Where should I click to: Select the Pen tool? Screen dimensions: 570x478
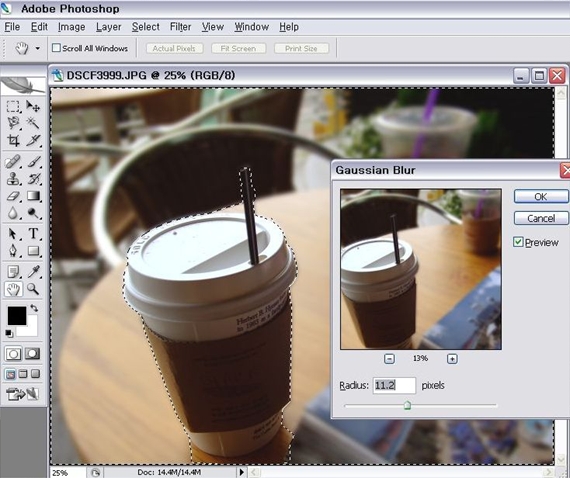(x=13, y=251)
